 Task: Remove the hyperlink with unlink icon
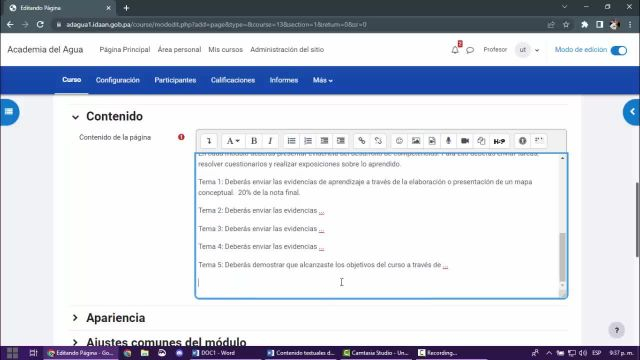378,141
